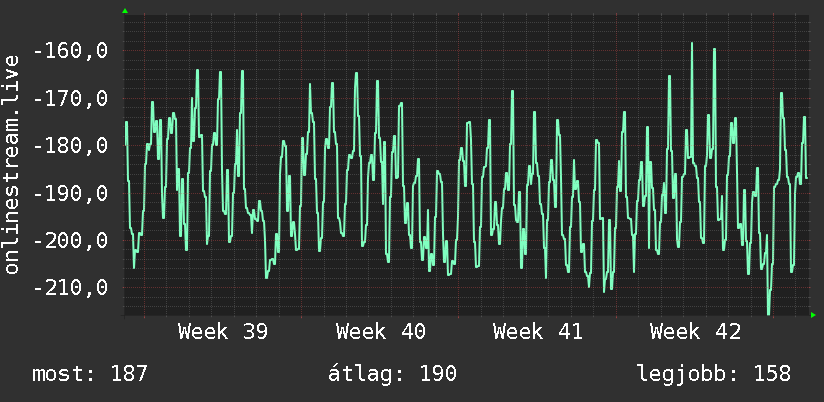Click the 'onlinestream.live' vertical axis title
This screenshot has height=402, width=824.
12,164
